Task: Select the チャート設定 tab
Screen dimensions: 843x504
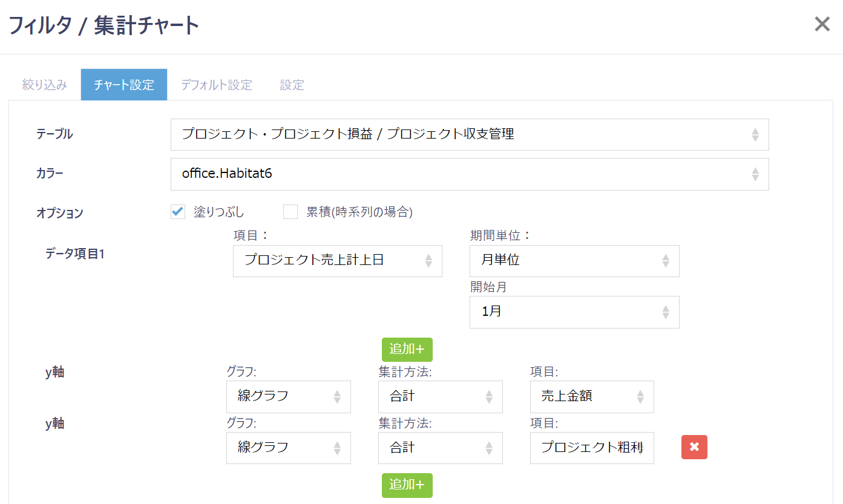Action: 124,85
